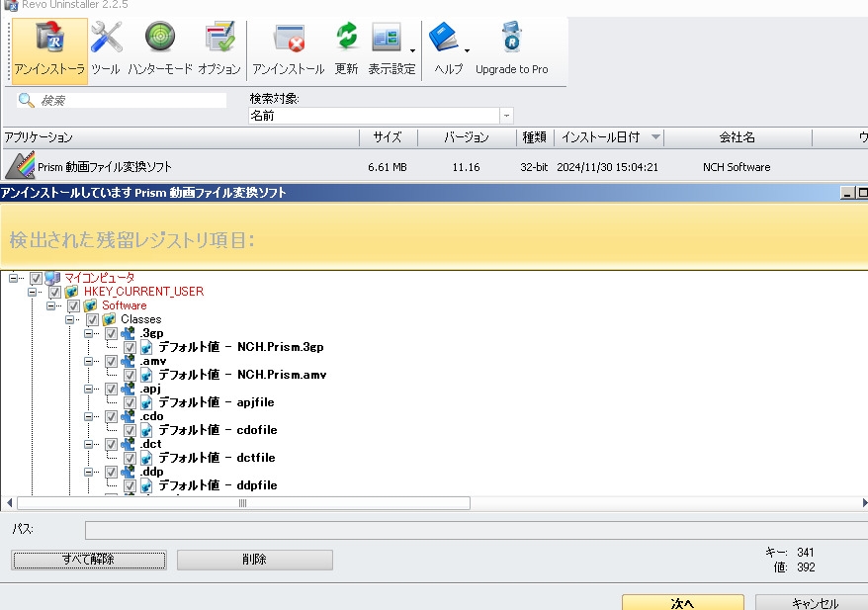Click the HKEY_CURRENT_USER registry icon
This screenshot has width=868, height=610.
coord(71,292)
